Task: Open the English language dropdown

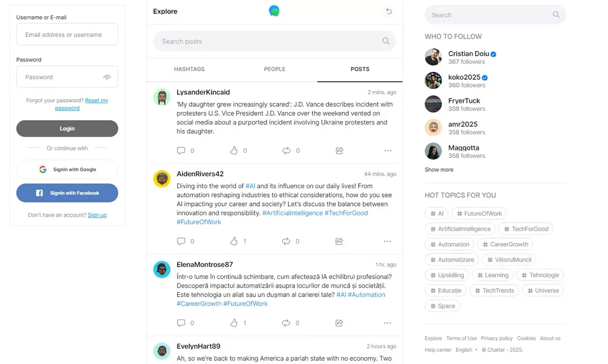Action: (467, 350)
